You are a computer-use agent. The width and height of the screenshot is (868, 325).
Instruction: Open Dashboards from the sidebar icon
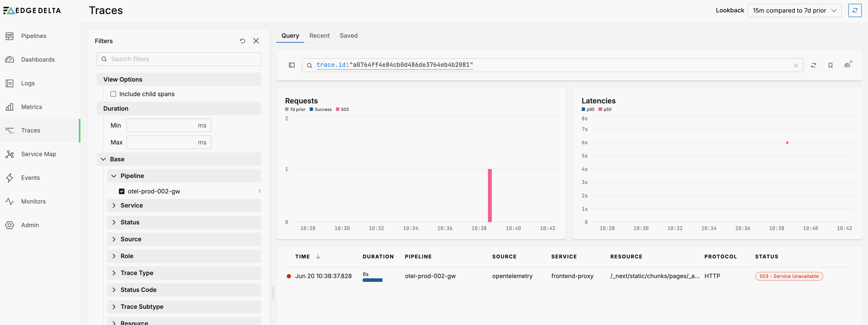[9, 60]
